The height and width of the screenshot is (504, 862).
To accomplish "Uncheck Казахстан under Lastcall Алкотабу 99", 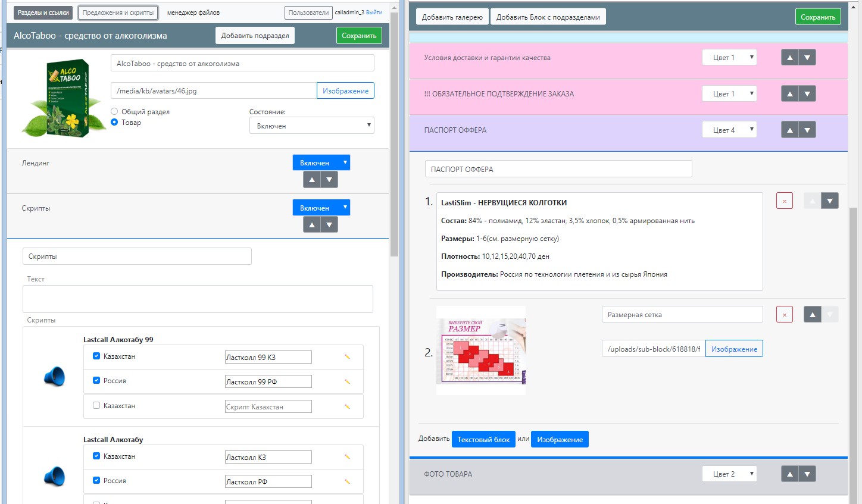I will coord(96,356).
